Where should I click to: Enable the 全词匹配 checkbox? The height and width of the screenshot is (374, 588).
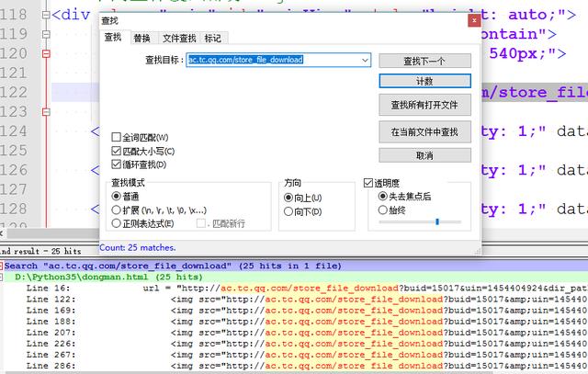117,137
